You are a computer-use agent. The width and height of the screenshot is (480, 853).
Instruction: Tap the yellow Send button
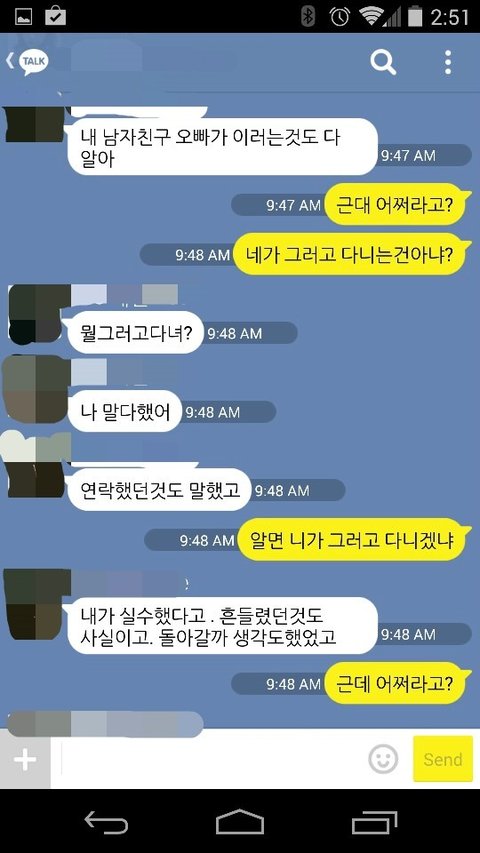[x=442, y=759]
